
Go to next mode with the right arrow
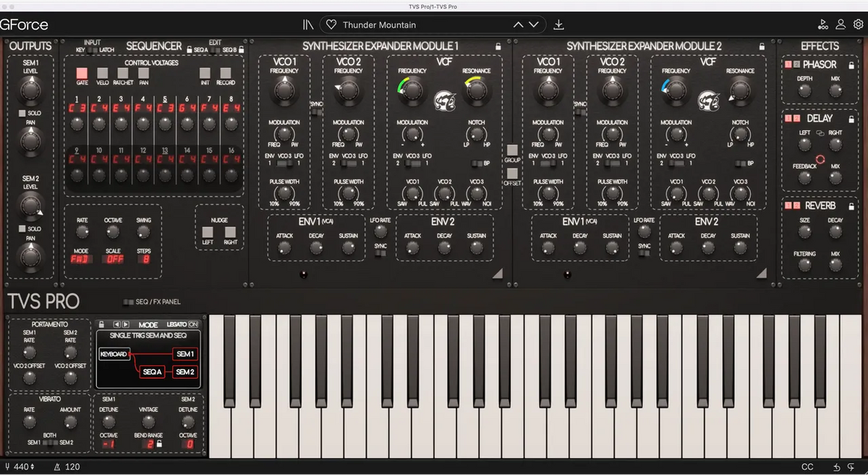125,324
